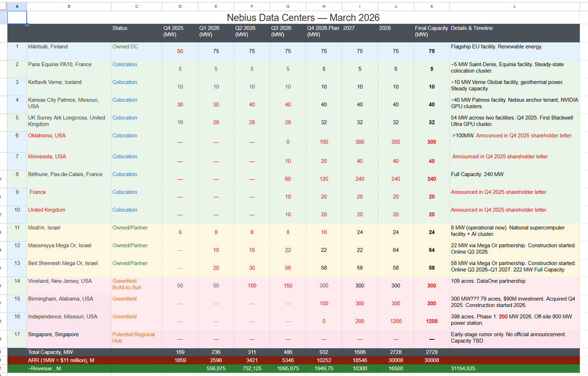Click the 'Q4 2026 Plan (MW)' header
This screenshot has width=588, height=376.
[323, 33]
